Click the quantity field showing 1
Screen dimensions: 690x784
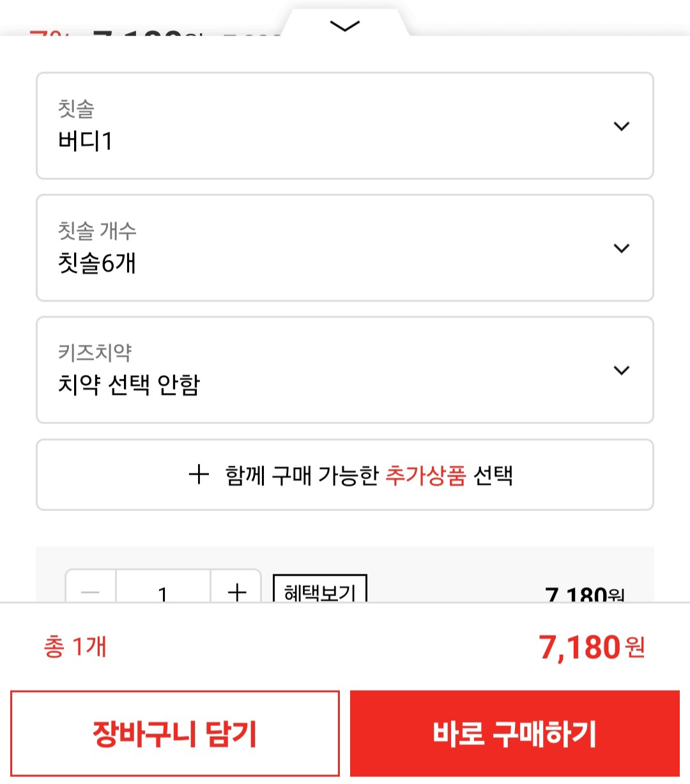coord(163,592)
